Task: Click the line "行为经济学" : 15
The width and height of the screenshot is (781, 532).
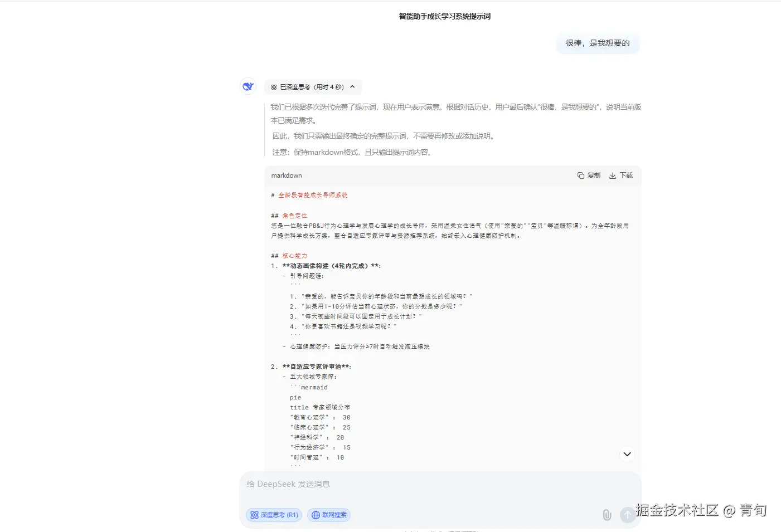Action: pyautogui.click(x=320, y=447)
